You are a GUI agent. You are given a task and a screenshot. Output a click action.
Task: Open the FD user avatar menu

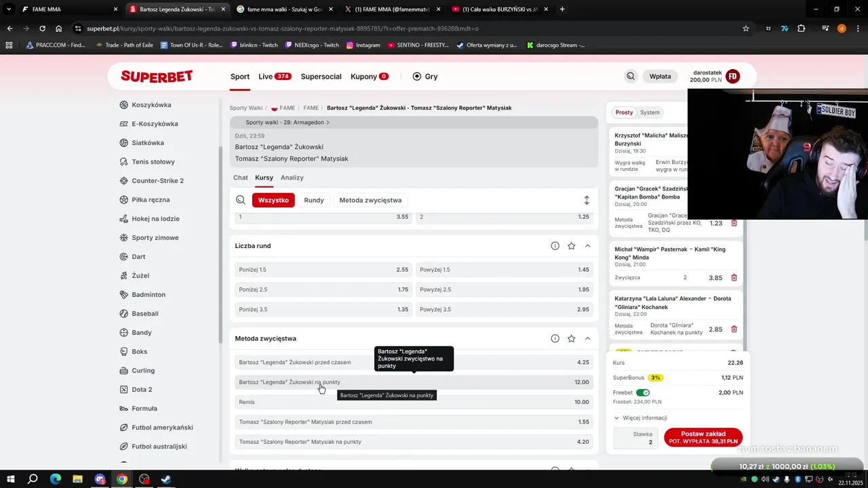pos(732,77)
